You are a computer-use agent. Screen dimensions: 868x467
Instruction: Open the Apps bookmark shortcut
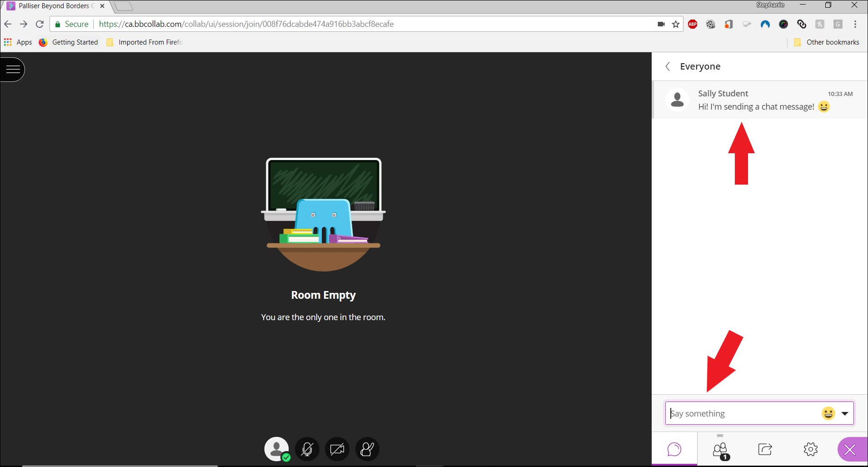[x=18, y=42]
